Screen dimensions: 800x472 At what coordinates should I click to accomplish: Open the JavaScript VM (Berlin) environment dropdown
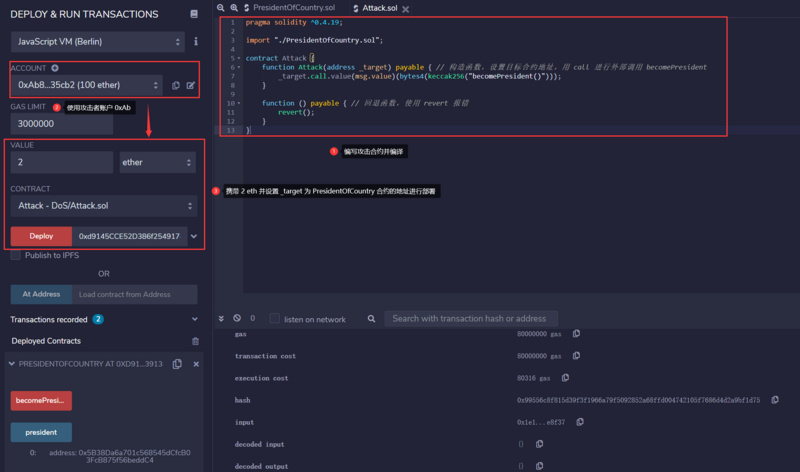[x=97, y=41]
